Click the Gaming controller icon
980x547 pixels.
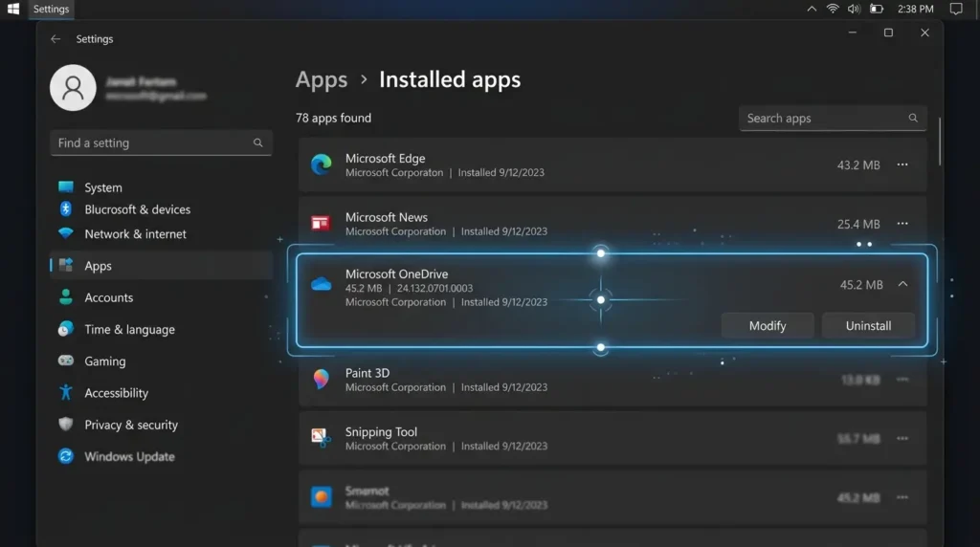coord(66,361)
